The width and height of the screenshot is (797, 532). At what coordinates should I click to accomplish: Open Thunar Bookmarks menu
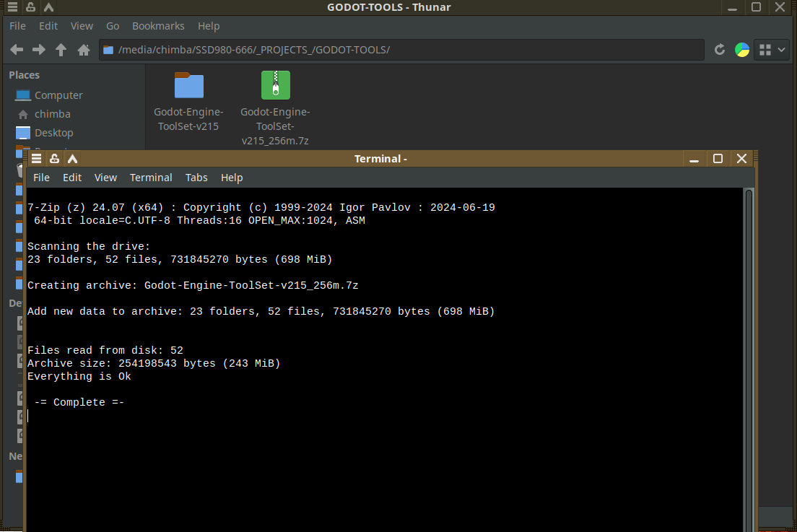click(x=158, y=26)
